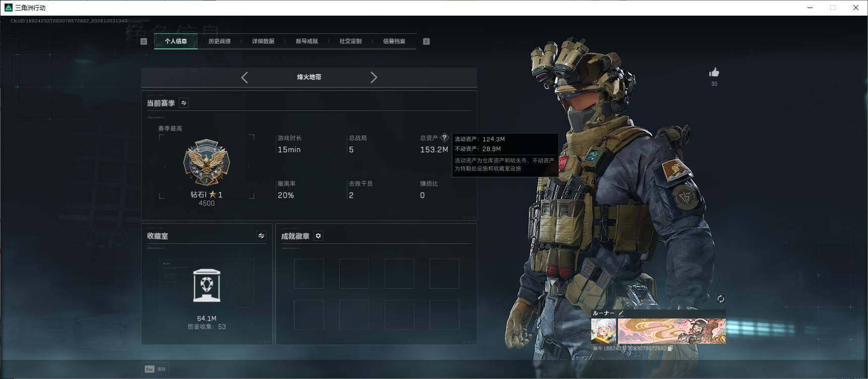The height and width of the screenshot is (379, 868).
Task: Click the left tab-scroll key icon
Action: pos(144,41)
